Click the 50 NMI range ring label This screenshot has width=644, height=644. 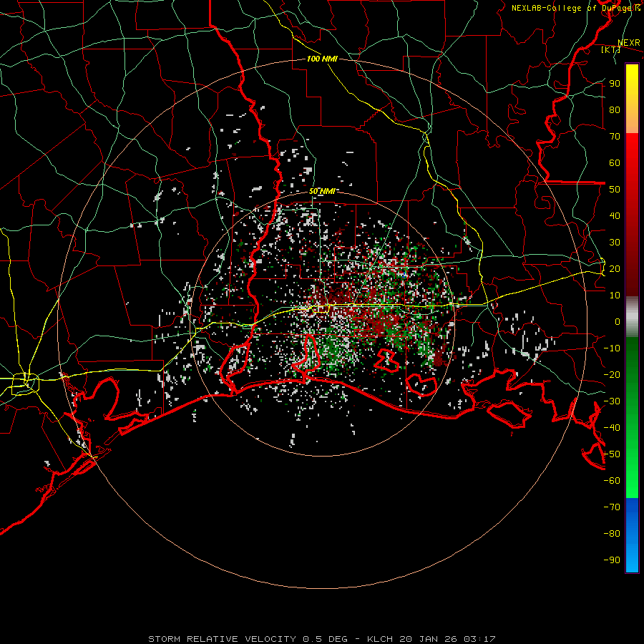322,191
